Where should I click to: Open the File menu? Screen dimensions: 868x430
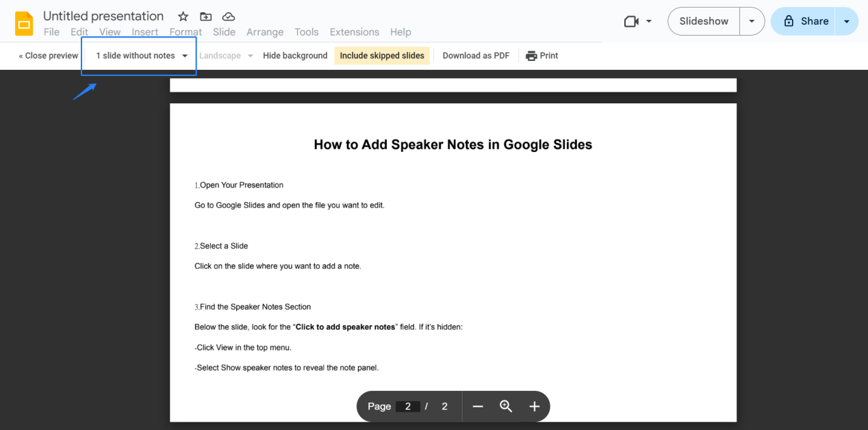pyautogui.click(x=51, y=31)
